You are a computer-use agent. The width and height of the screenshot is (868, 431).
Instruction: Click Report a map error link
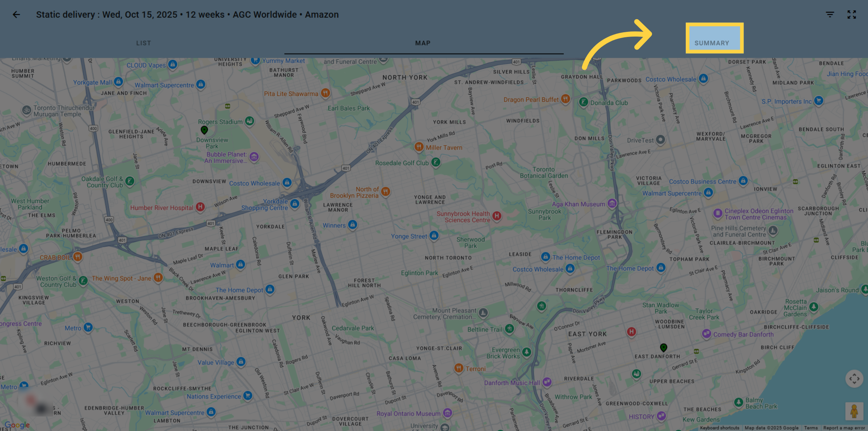[x=844, y=428]
